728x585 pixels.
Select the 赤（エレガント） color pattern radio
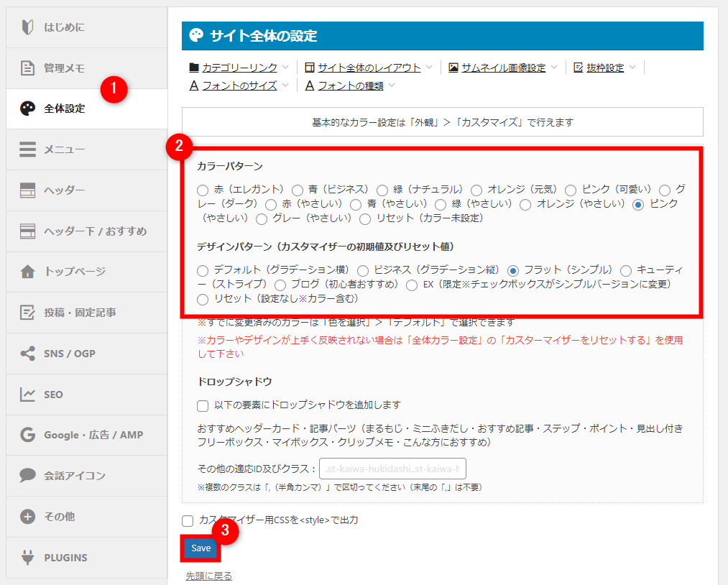click(203, 190)
